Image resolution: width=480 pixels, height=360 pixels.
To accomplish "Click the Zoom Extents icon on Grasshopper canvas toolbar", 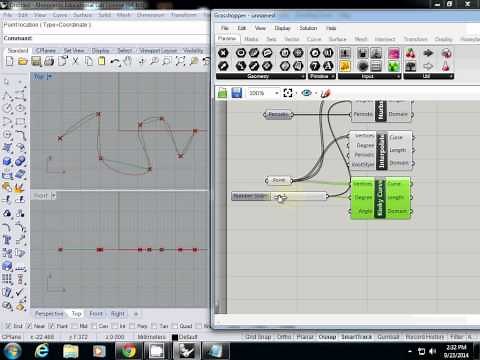I will [288, 93].
